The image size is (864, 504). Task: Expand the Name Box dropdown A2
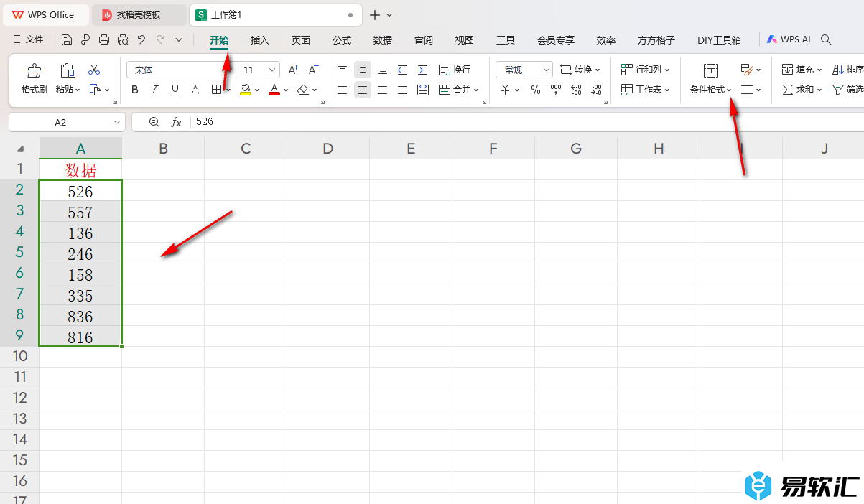117,123
